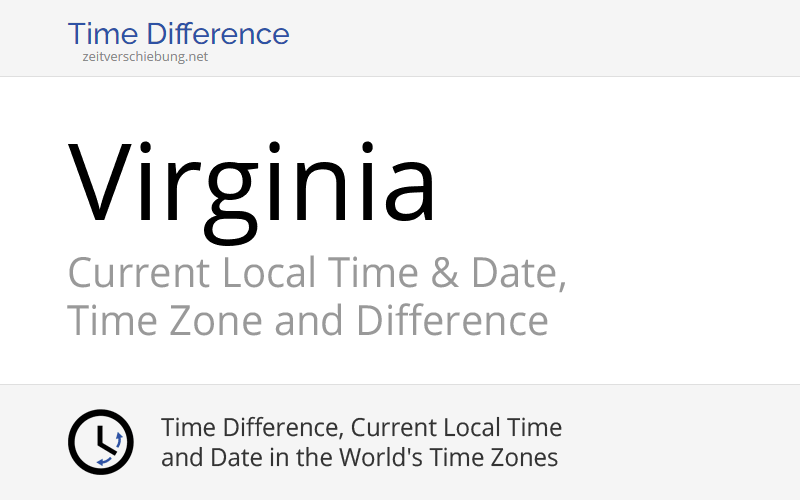The height and width of the screenshot is (500, 800).
Task: Click the footer line "Time Difference, Current Local Time"
Action: click(361, 428)
